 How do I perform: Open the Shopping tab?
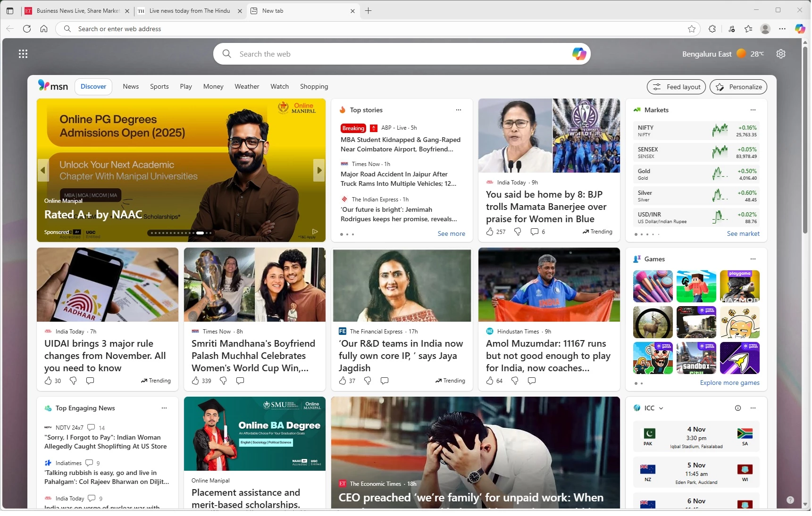tap(314, 86)
